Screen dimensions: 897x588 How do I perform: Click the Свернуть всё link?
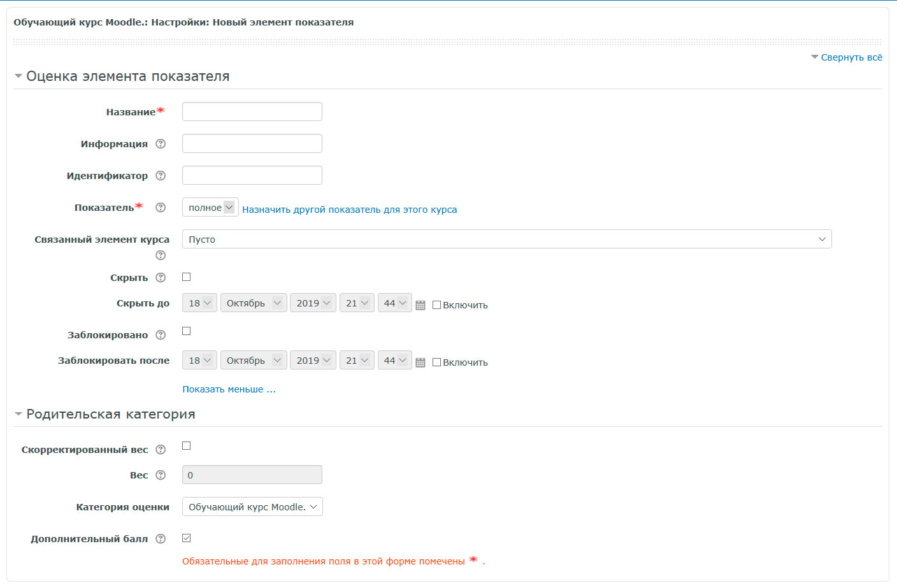click(x=851, y=57)
